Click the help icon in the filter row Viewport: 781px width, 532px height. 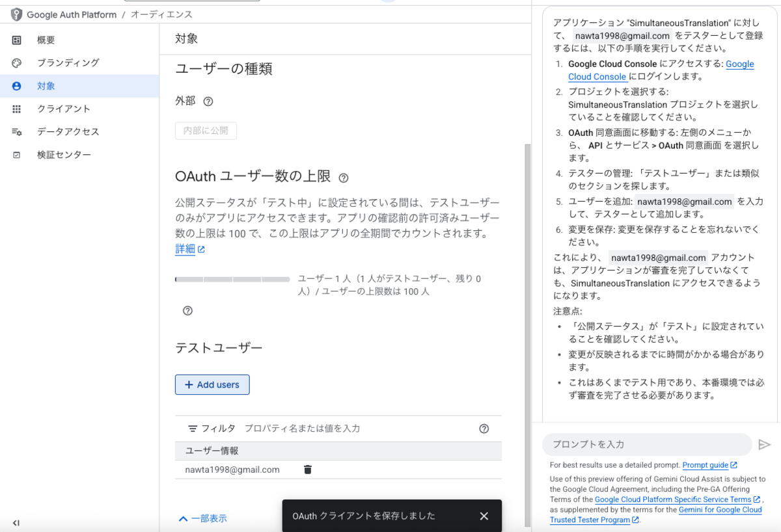coord(484,429)
